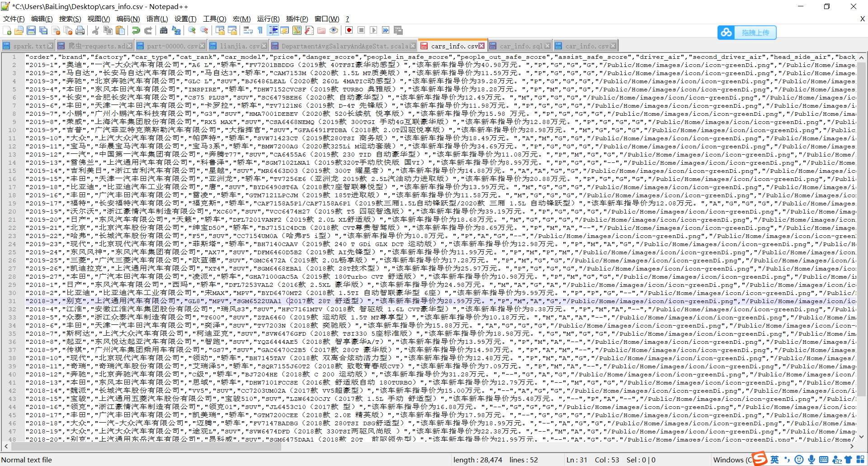The width and height of the screenshot is (868, 466).
Task: Toggle show all characters pilcrow icon
Action: 260,30
